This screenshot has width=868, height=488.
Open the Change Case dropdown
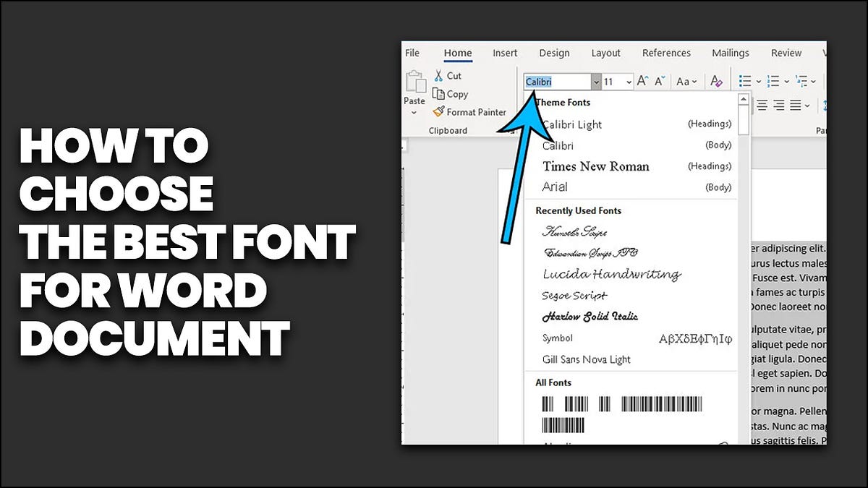(x=686, y=82)
